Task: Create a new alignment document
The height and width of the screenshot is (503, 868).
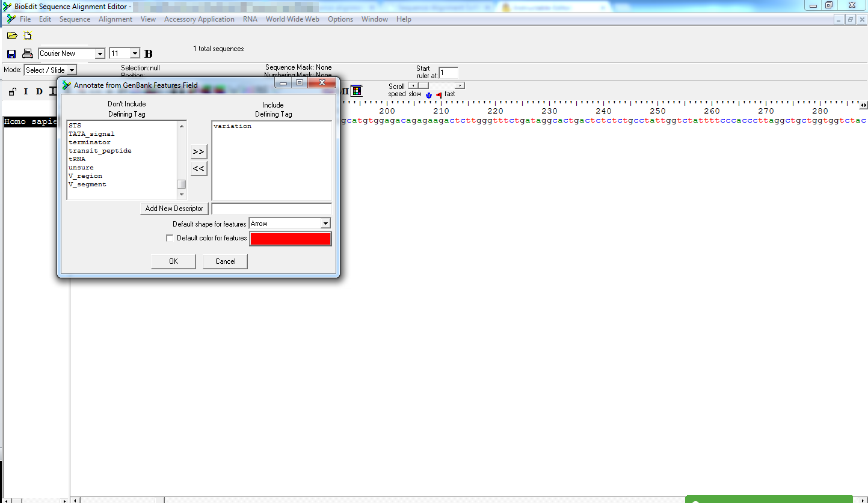Action: point(28,36)
